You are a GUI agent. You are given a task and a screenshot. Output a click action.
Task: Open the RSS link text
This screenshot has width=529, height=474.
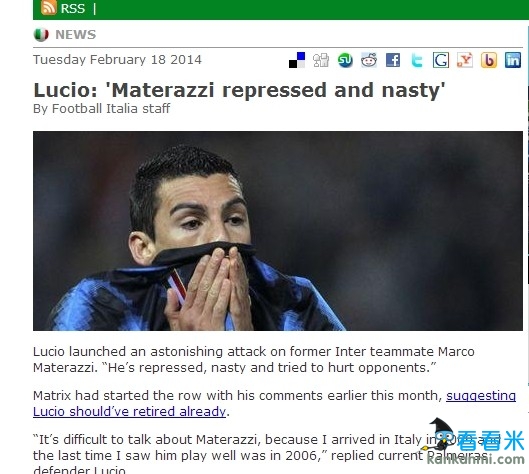73,8
